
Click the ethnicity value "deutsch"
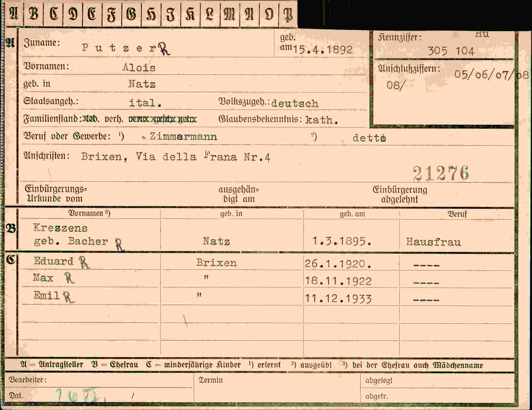(295, 103)
